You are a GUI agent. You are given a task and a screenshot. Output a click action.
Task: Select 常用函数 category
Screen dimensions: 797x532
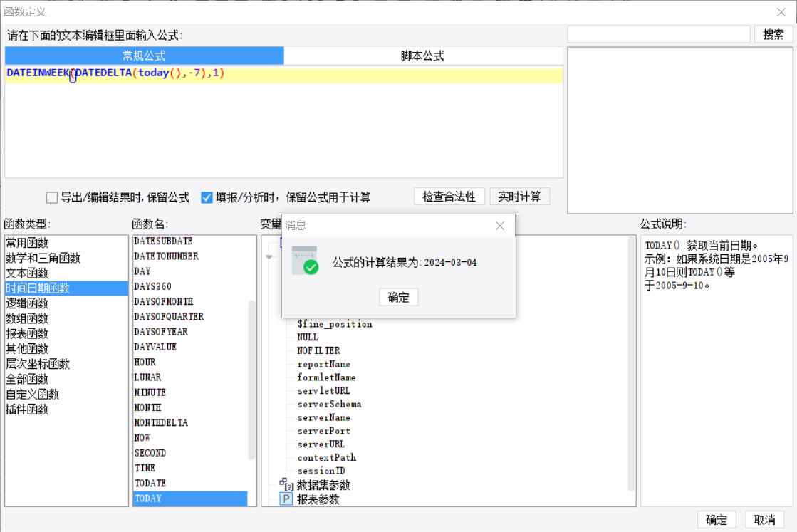pyautogui.click(x=66, y=243)
